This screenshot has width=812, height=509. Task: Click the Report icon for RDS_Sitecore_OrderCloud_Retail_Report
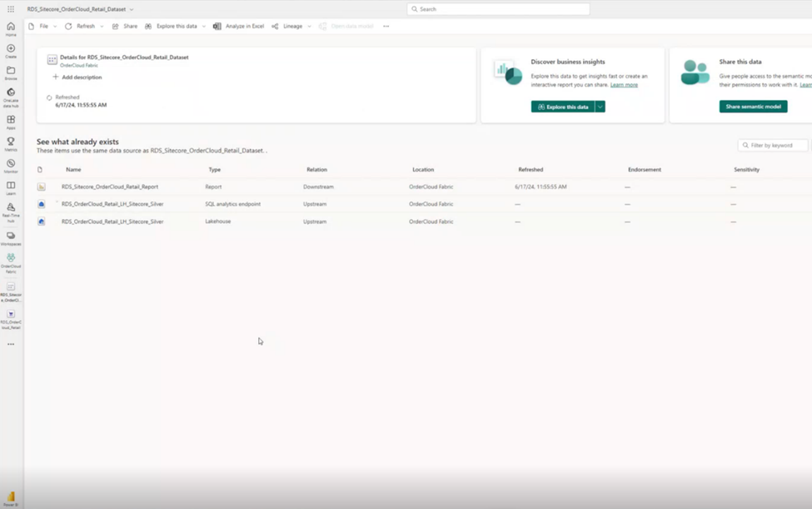(x=42, y=187)
